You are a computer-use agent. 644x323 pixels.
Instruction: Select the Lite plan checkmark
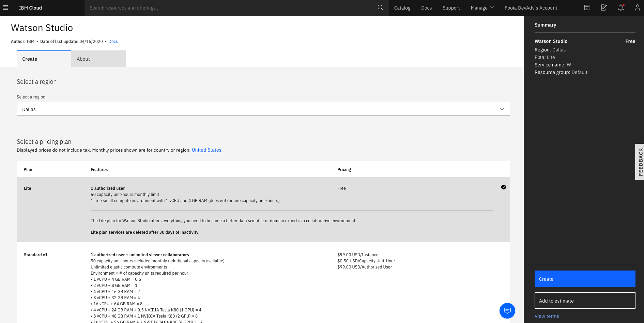click(x=504, y=187)
